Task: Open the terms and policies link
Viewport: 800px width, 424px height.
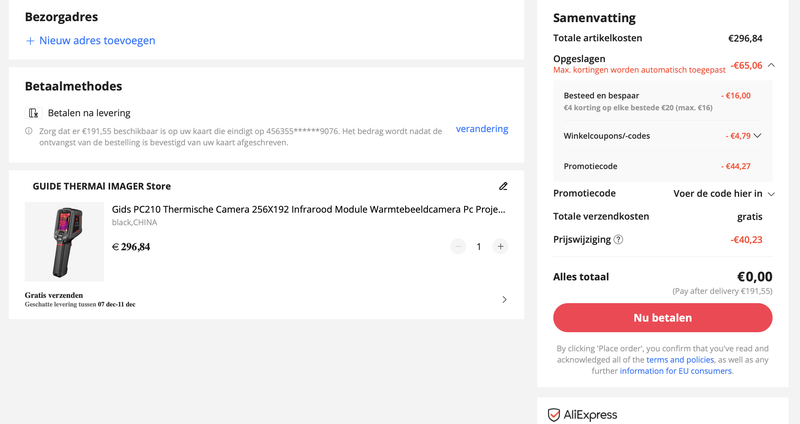Action: (x=680, y=359)
